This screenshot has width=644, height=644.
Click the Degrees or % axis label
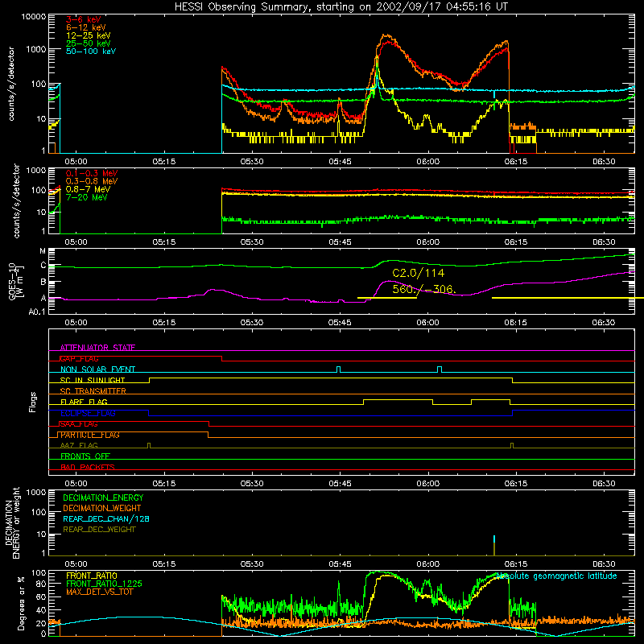[x=22, y=603]
